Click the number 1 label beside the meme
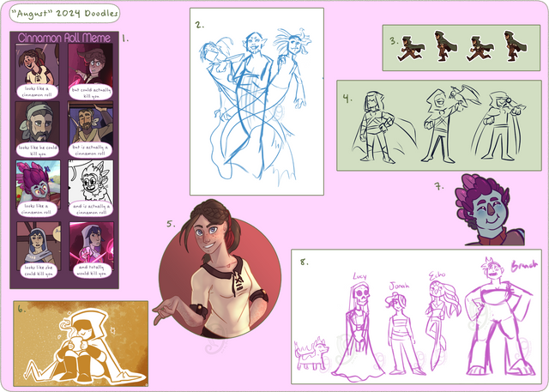The height and width of the screenshot is (392, 549). click(125, 38)
